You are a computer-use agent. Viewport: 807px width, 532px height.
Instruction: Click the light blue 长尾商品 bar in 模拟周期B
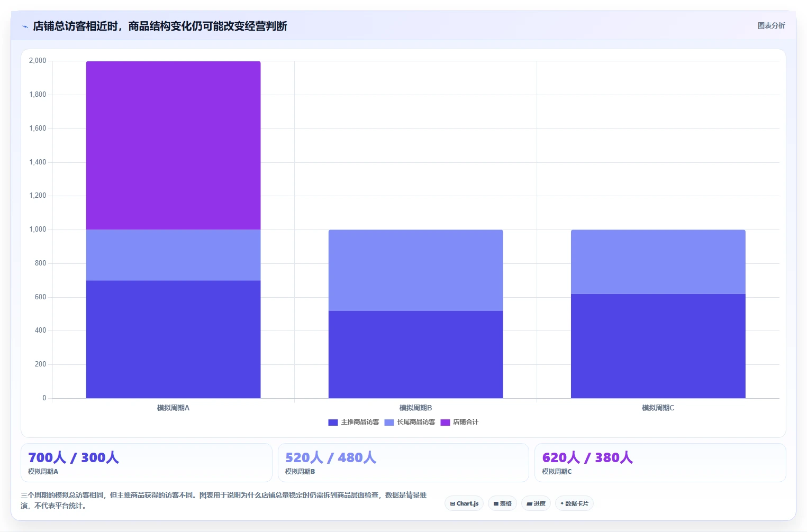415,270
